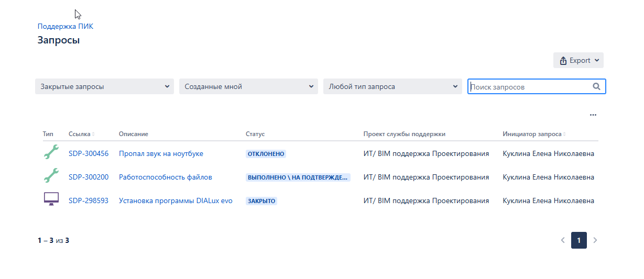This screenshot has height=279, width=644.
Task: Click the ОТКЛОНЕНО status badge
Action: click(266, 154)
